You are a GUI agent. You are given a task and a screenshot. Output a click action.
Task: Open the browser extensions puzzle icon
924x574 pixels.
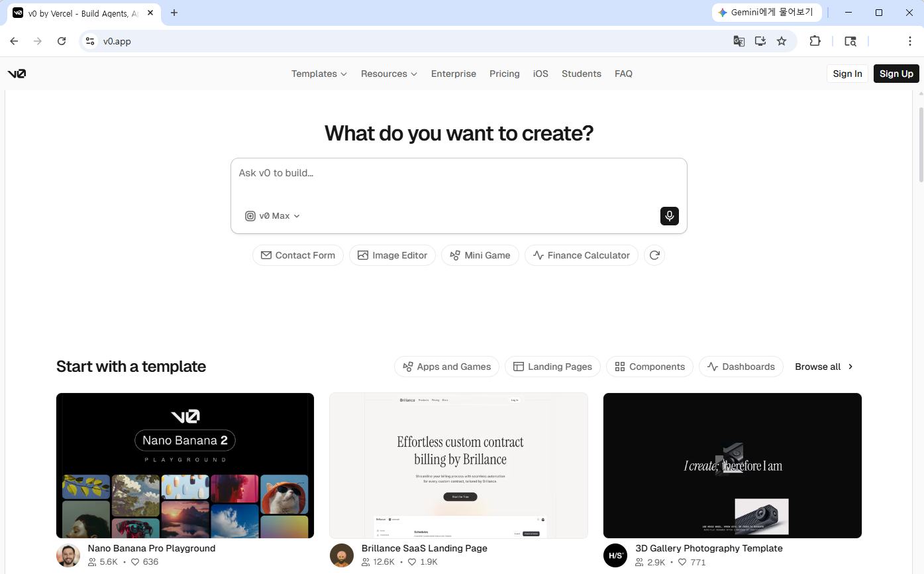[815, 41]
